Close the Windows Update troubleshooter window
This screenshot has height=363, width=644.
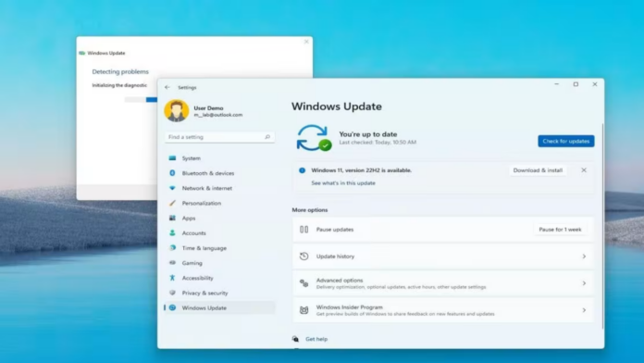point(306,42)
